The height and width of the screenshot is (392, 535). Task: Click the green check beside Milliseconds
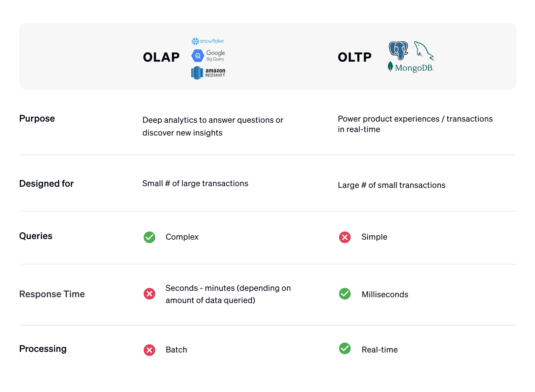pyautogui.click(x=345, y=294)
